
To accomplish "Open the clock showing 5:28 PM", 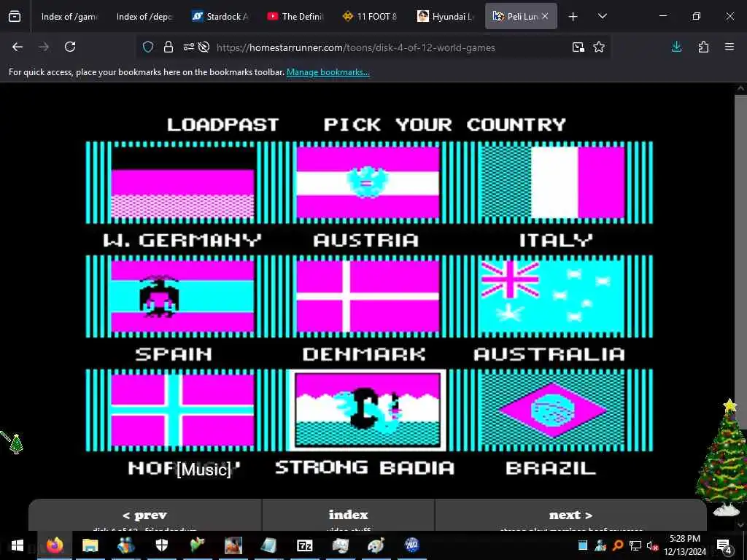I will (x=685, y=545).
